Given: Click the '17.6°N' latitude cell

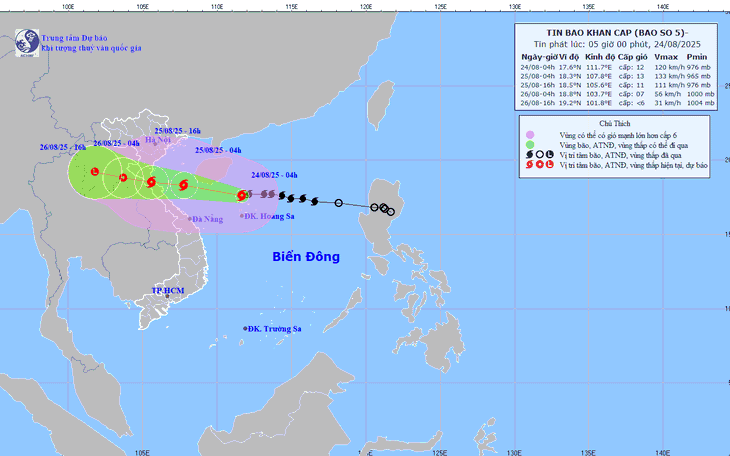Looking at the screenshot, I should pyautogui.click(x=570, y=67).
